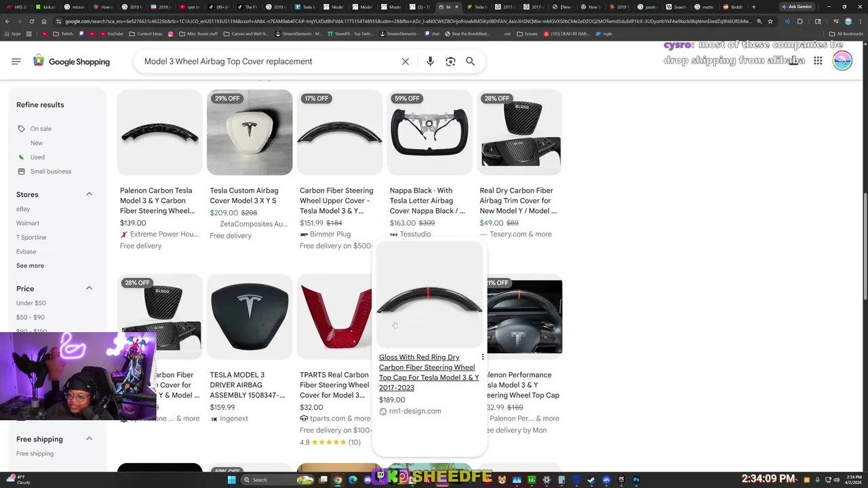
Task: Filter results by Small business
Action: 50,171
